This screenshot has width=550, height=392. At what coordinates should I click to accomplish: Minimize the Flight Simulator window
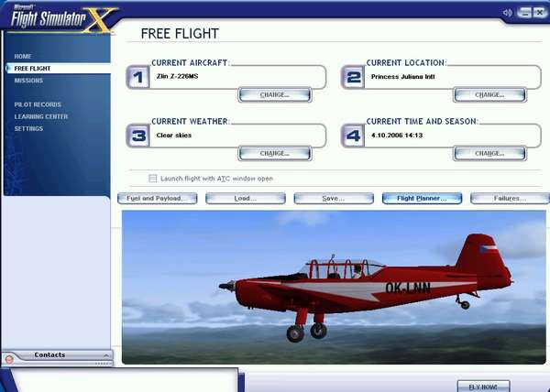(524, 13)
